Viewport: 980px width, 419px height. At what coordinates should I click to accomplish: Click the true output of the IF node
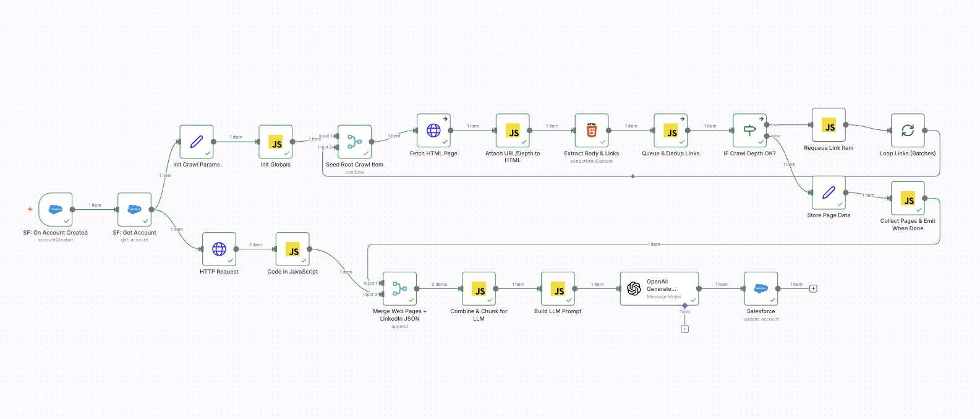click(x=767, y=124)
